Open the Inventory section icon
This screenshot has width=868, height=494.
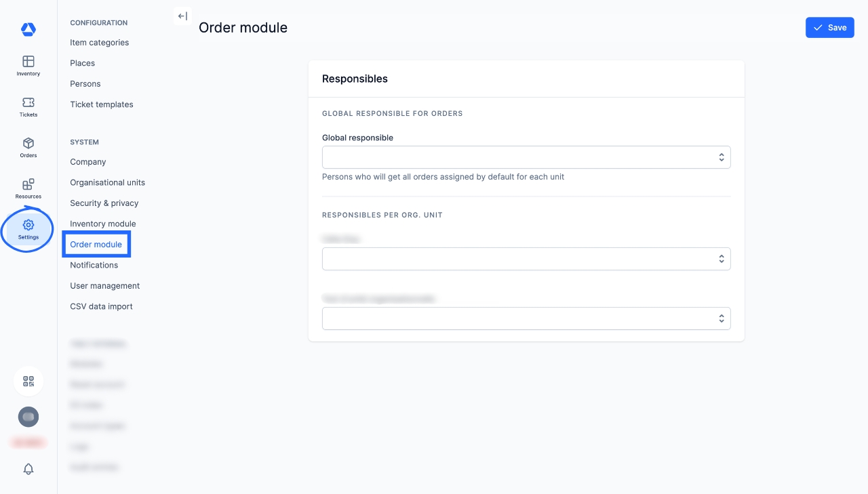click(x=28, y=65)
